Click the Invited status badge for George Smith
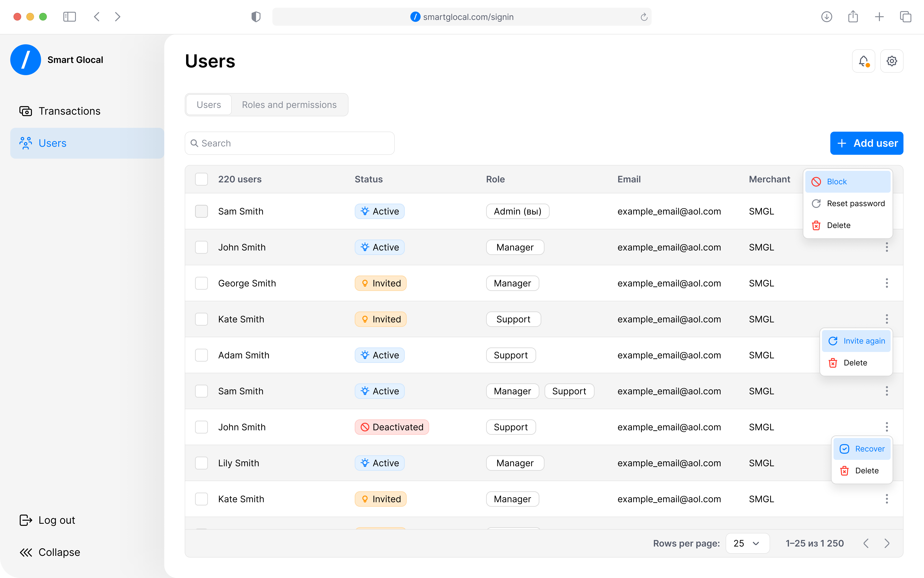The height and width of the screenshot is (578, 924). click(381, 283)
